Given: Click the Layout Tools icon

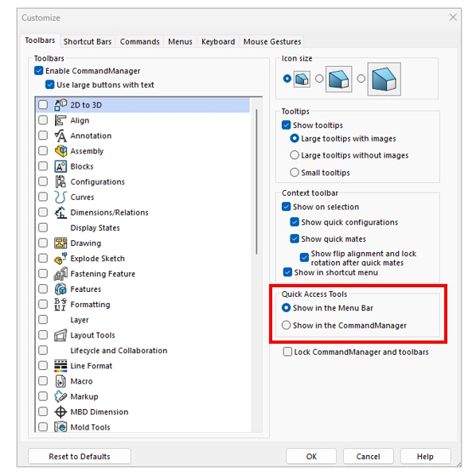Looking at the screenshot, I should coord(60,335).
